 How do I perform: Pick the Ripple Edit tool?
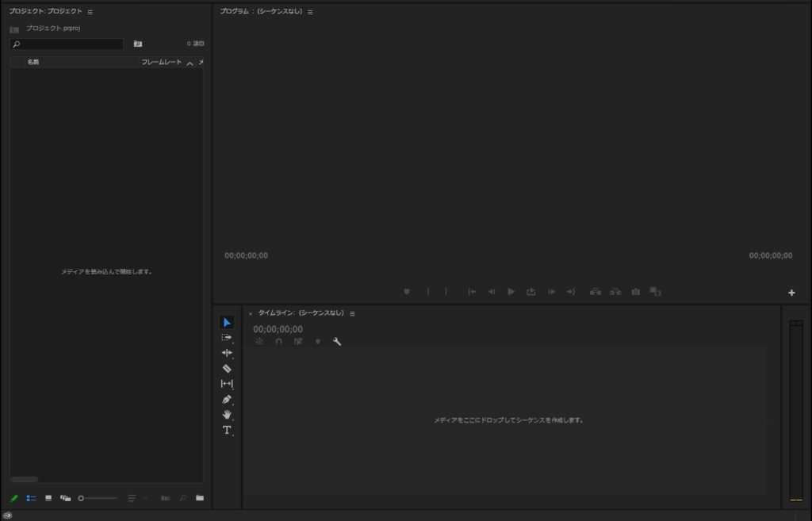(227, 353)
